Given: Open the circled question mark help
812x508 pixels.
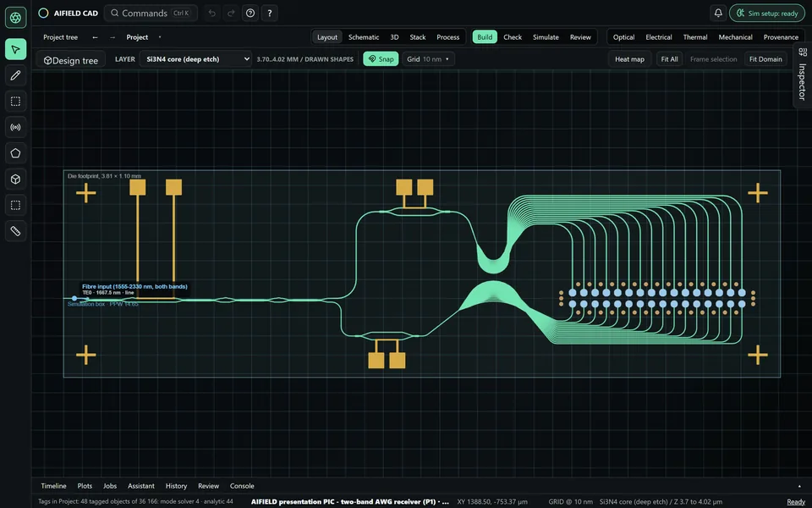Looking at the screenshot, I should [x=250, y=13].
